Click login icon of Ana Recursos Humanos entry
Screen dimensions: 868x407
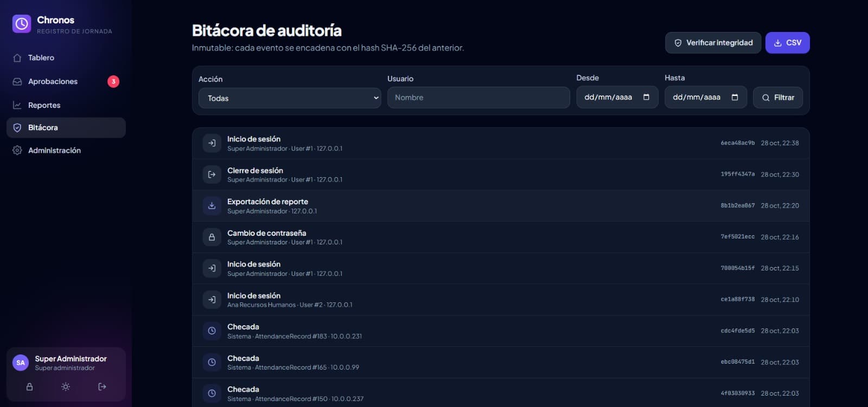coord(212,300)
